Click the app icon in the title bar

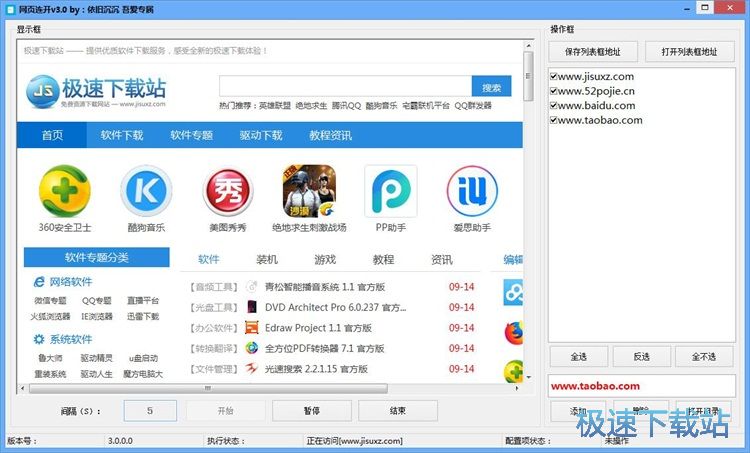(10, 9)
